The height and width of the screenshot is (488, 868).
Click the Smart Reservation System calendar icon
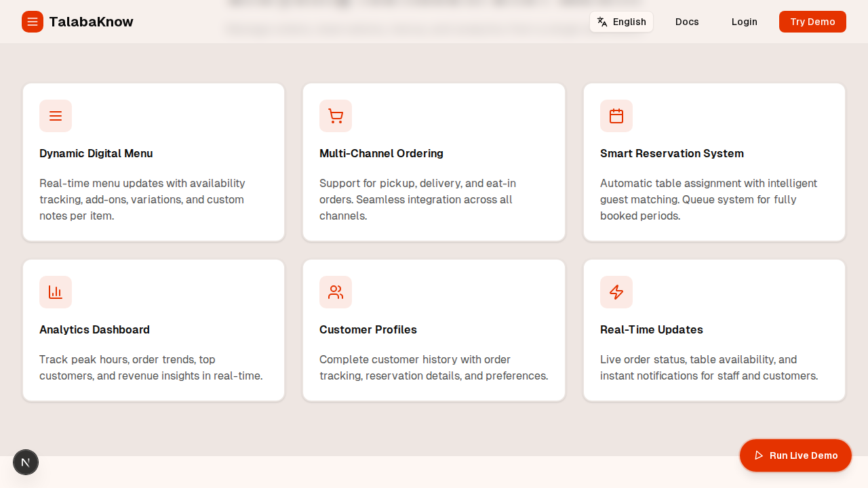click(616, 116)
